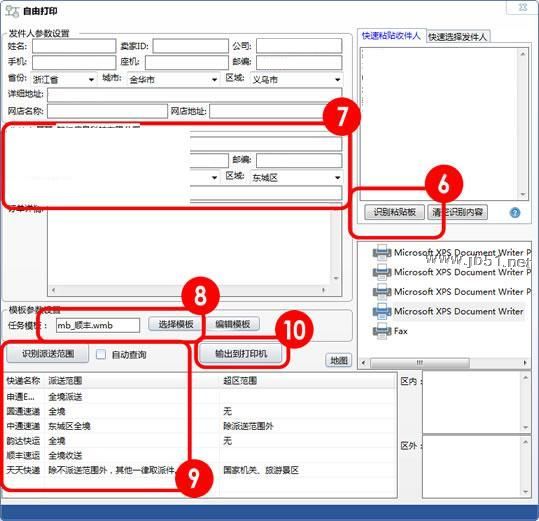This screenshot has width=539, height=521.
Task: Click the 任务模板 field showing mb_顺丰.wmb
Action: [98, 325]
